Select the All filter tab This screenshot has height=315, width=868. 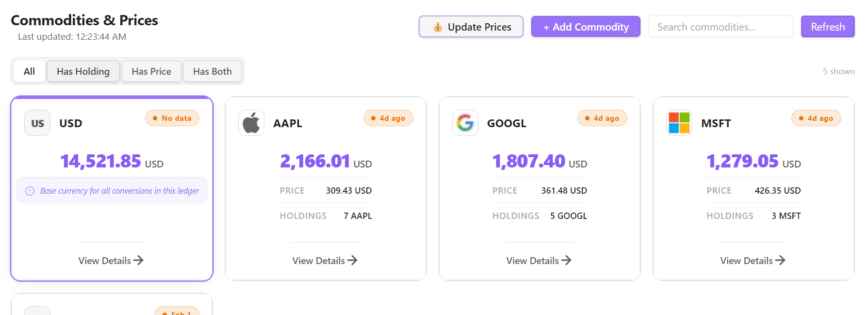pos(29,71)
